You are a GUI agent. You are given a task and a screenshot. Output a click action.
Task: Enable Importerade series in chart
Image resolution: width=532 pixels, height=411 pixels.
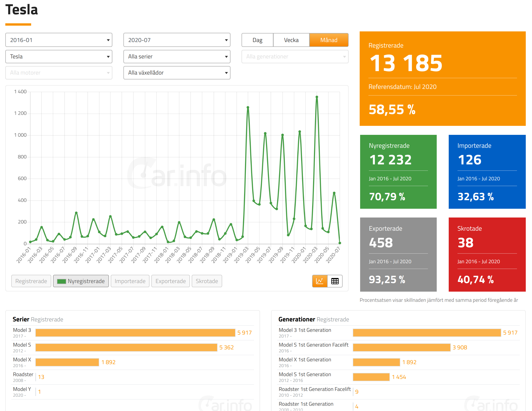coord(130,281)
